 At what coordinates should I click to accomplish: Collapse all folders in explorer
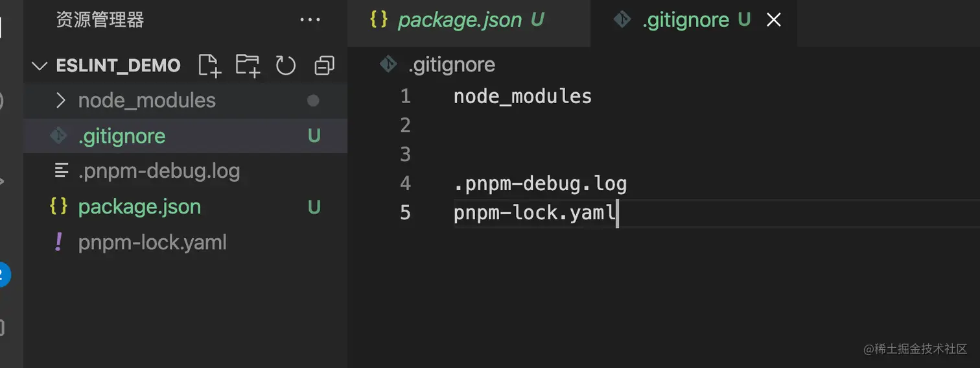pyautogui.click(x=324, y=66)
